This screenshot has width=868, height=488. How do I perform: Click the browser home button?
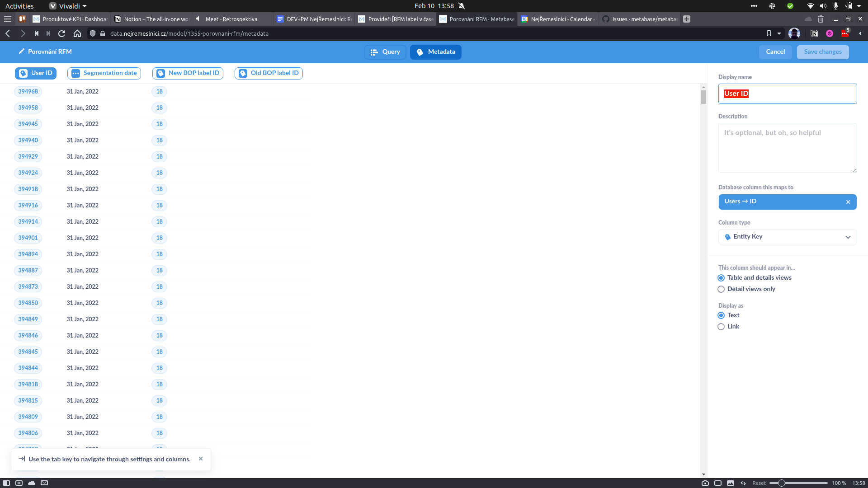(77, 33)
